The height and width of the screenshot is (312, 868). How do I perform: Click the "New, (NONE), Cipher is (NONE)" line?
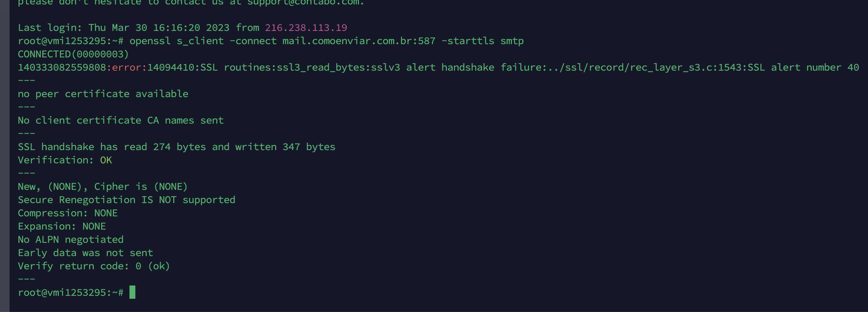click(x=103, y=187)
